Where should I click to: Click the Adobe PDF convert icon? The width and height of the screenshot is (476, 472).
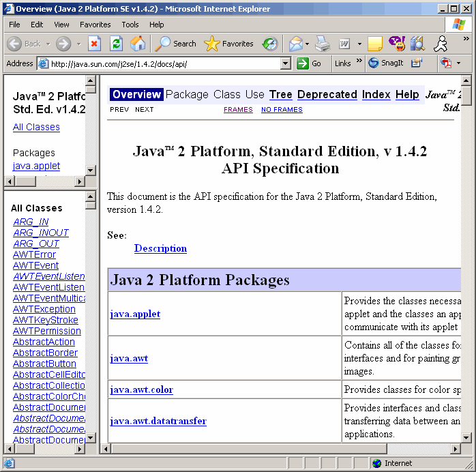click(x=446, y=63)
